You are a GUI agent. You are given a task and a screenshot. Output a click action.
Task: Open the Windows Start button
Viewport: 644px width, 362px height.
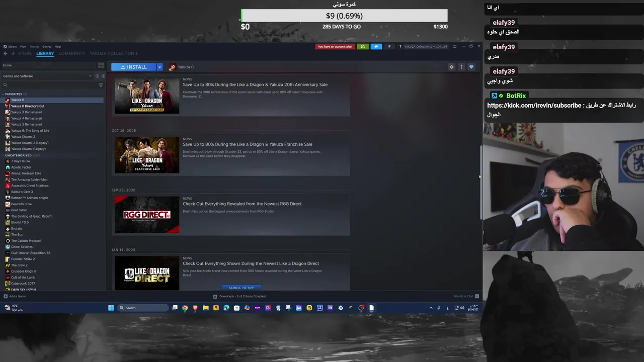[x=111, y=308]
